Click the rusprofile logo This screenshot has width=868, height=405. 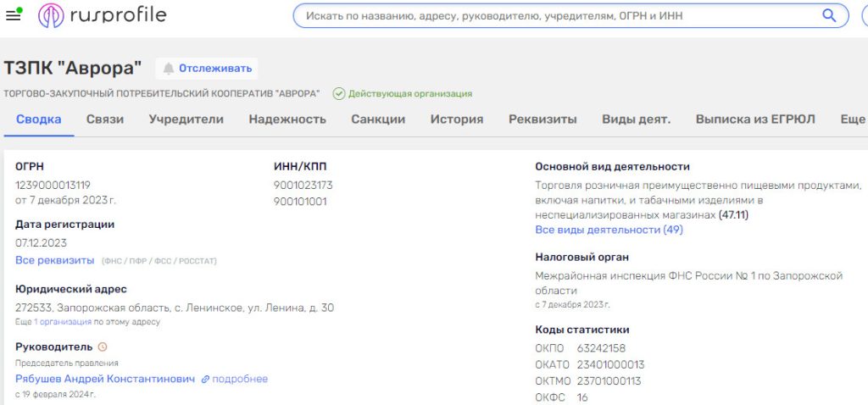pos(103,15)
